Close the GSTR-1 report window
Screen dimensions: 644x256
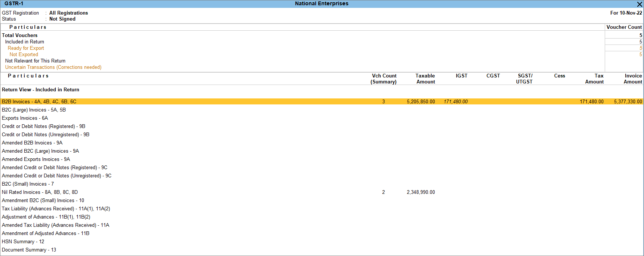point(640,4)
